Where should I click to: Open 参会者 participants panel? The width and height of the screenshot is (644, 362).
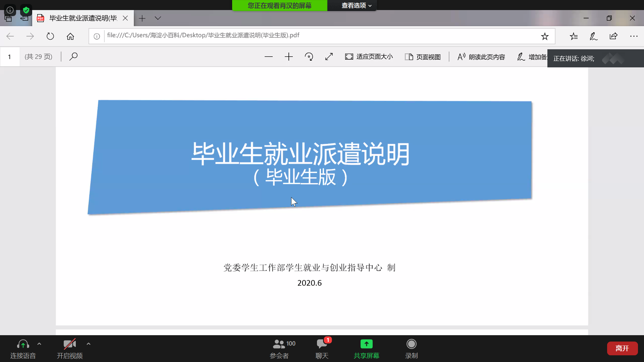(x=279, y=349)
